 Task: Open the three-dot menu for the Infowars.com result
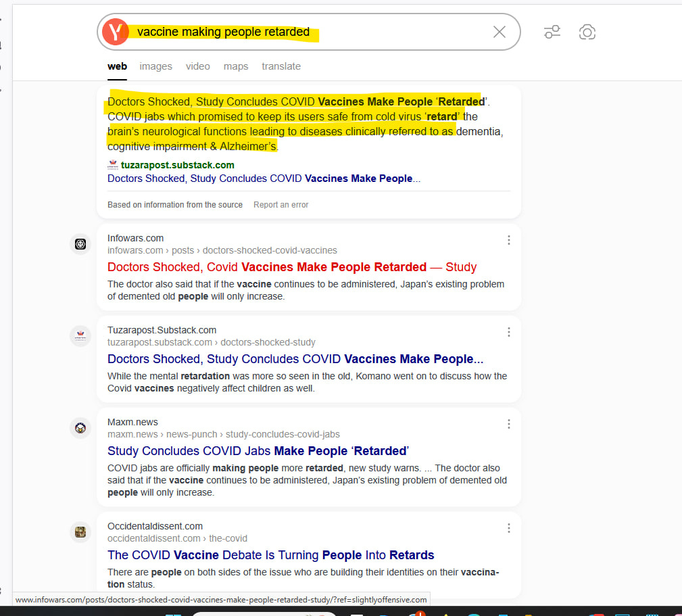click(x=508, y=240)
